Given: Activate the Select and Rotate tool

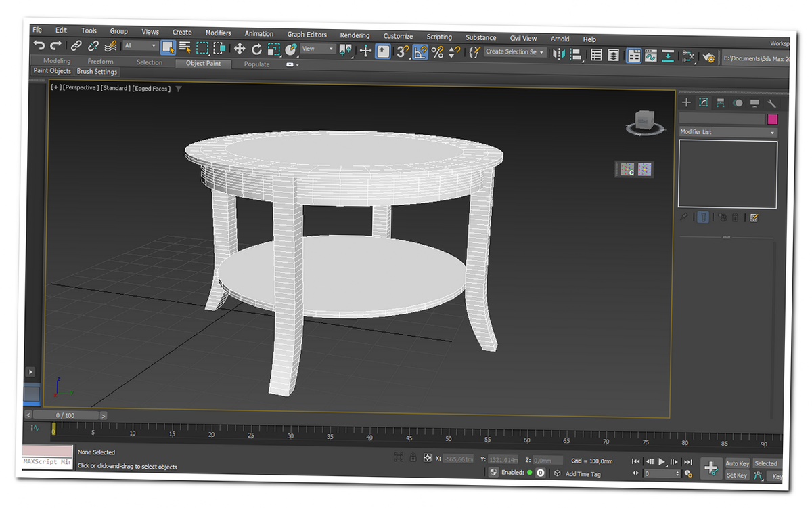Looking at the screenshot, I should 256,49.
